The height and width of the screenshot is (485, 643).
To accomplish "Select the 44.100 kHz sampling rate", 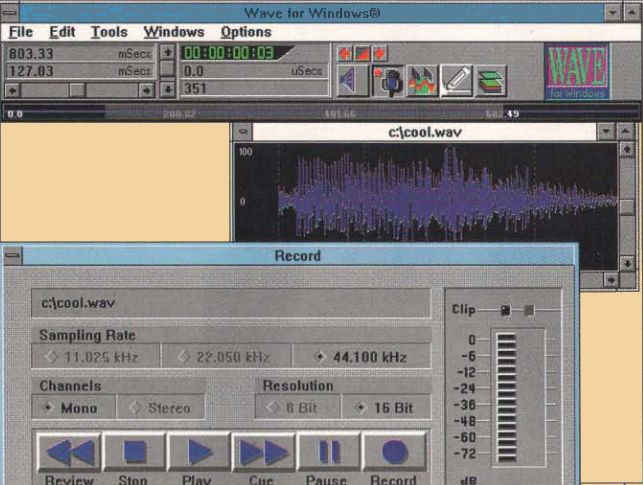I will (362, 357).
